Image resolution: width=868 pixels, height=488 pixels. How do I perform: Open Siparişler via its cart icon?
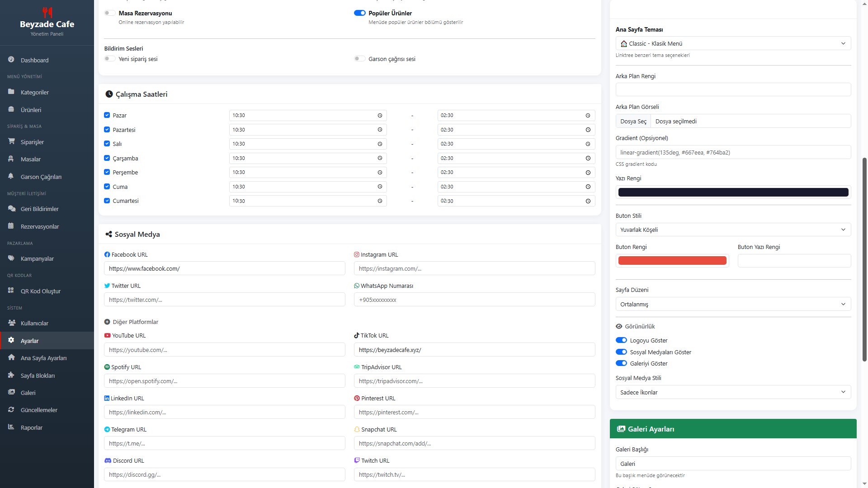tap(11, 141)
